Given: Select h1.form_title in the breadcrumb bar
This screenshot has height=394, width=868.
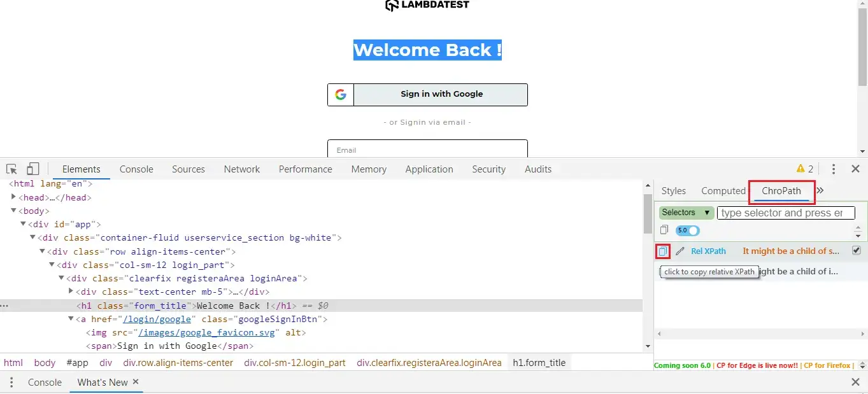Looking at the screenshot, I should [x=539, y=363].
